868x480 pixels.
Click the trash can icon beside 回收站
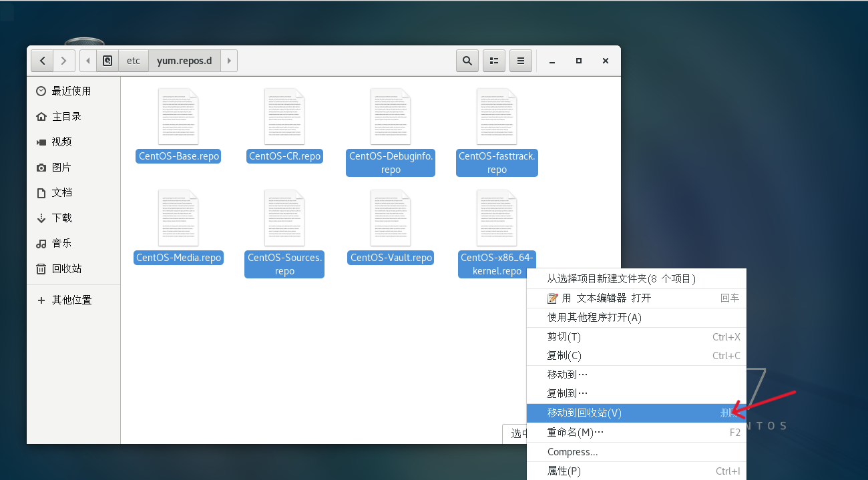click(41, 268)
